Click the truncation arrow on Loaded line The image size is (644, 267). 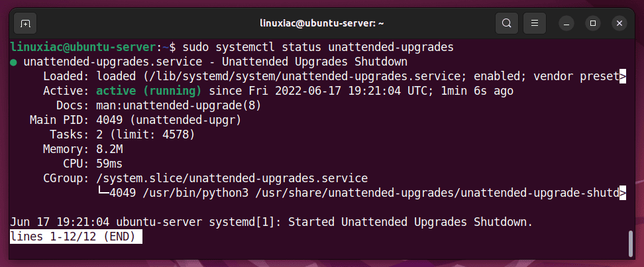623,76
